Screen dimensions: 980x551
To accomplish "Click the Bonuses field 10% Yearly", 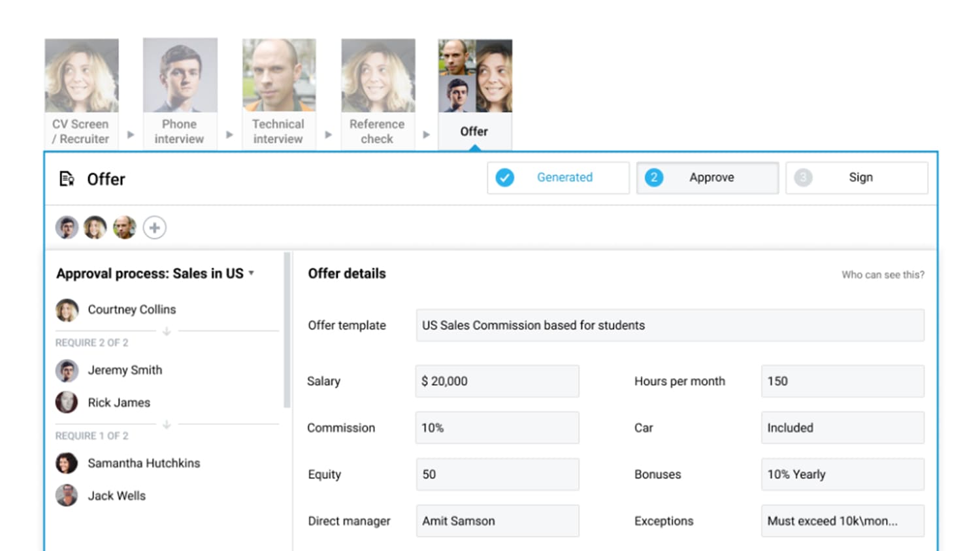I will (x=843, y=475).
